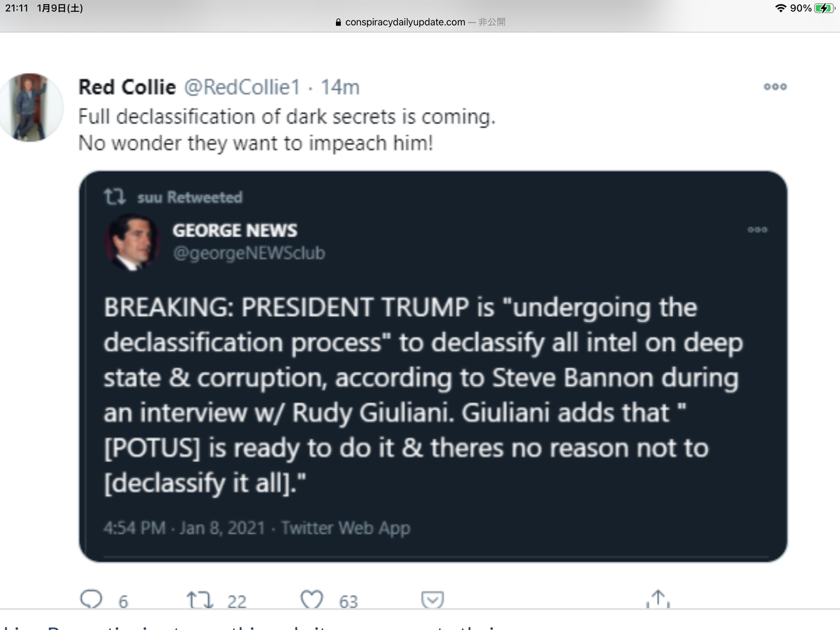Open Red Collie tweet's three-dot menu
The image size is (840, 630).
[x=775, y=87]
